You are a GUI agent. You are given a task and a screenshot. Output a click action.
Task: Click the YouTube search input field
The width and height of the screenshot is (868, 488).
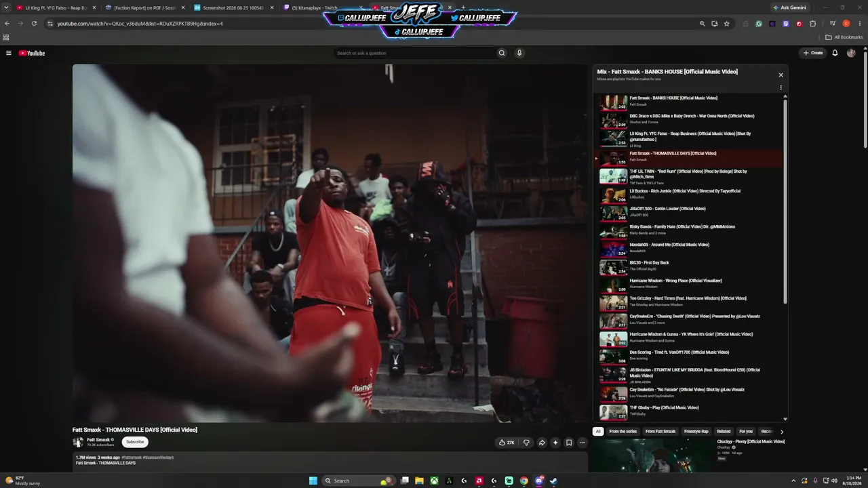click(414, 53)
